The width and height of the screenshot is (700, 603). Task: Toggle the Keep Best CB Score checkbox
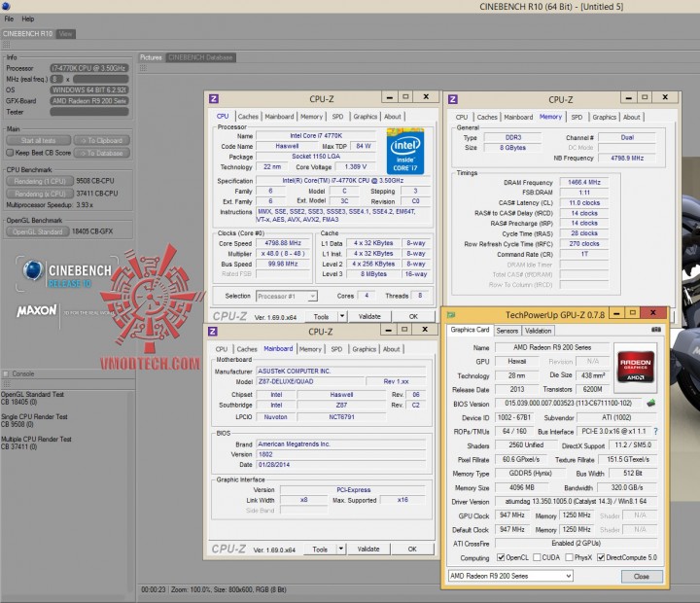click(x=10, y=153)
